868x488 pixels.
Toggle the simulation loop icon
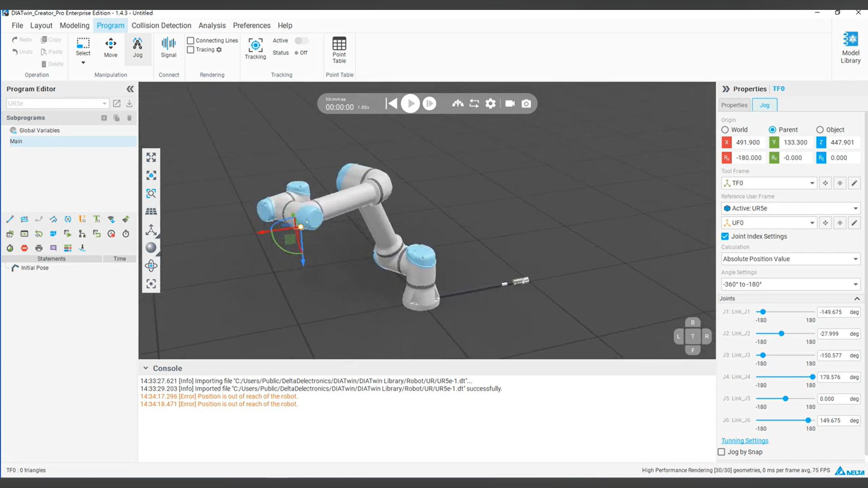click(x=474, y=103)
